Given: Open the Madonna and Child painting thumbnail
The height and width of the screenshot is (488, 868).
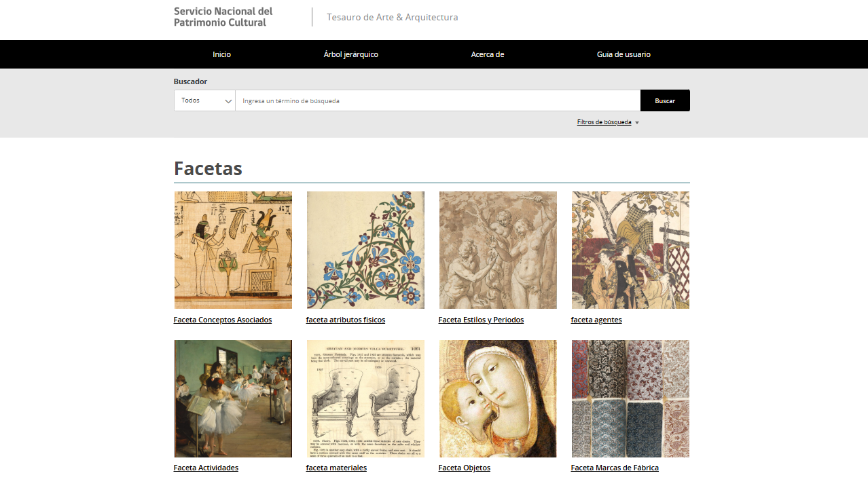Looking at the screenshot, I should coord(498,398).
